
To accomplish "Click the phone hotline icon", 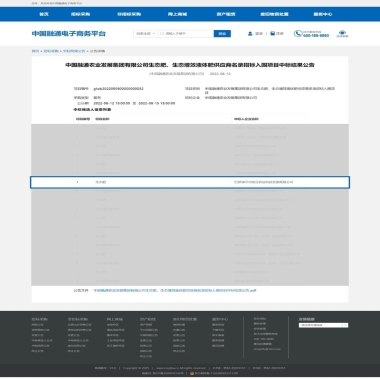I will pos(297,34).
